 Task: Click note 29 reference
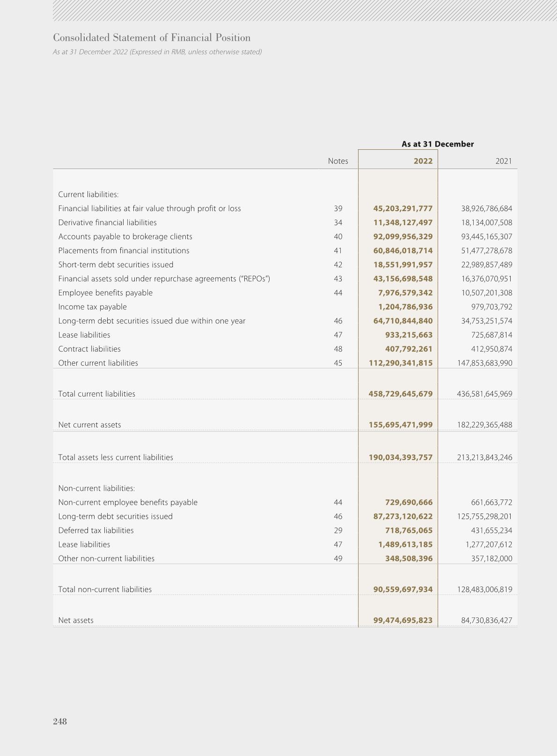[338, 530]
